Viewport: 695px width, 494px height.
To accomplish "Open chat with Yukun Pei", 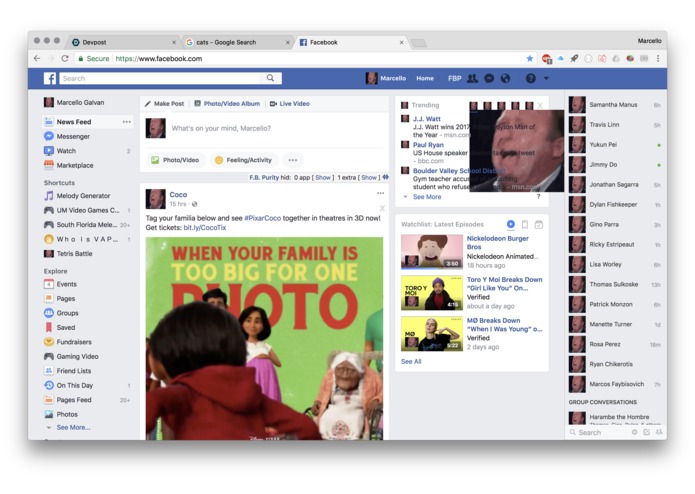I will [x=615, y=145].
